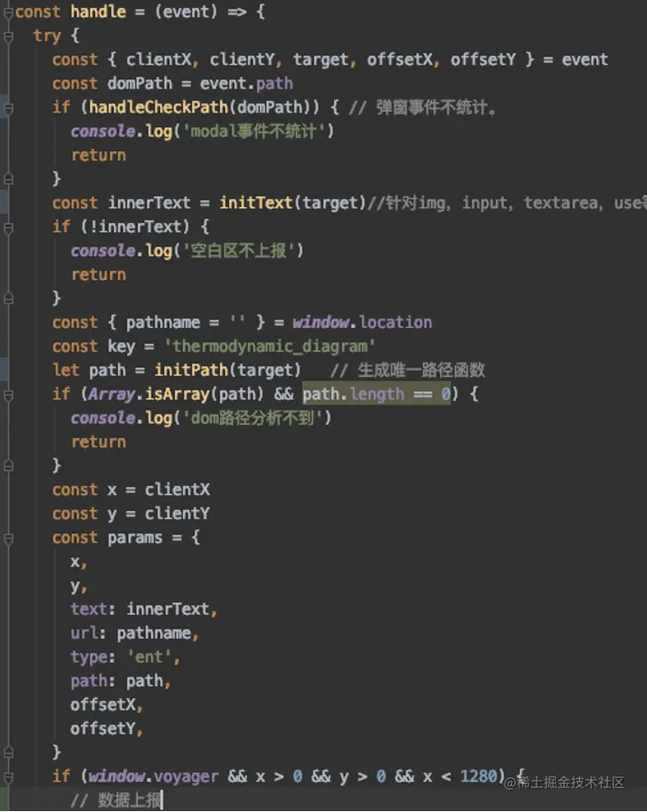Click string 'modal事件不统计'
The height and width of the screenshot is (812, 647).
coord(253,132)
